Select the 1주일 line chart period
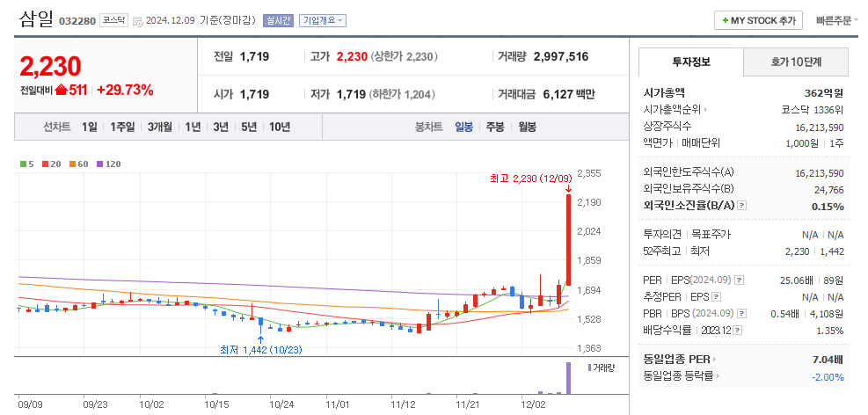868x415 pixels. pyautogui.click(x=121, y=127)
